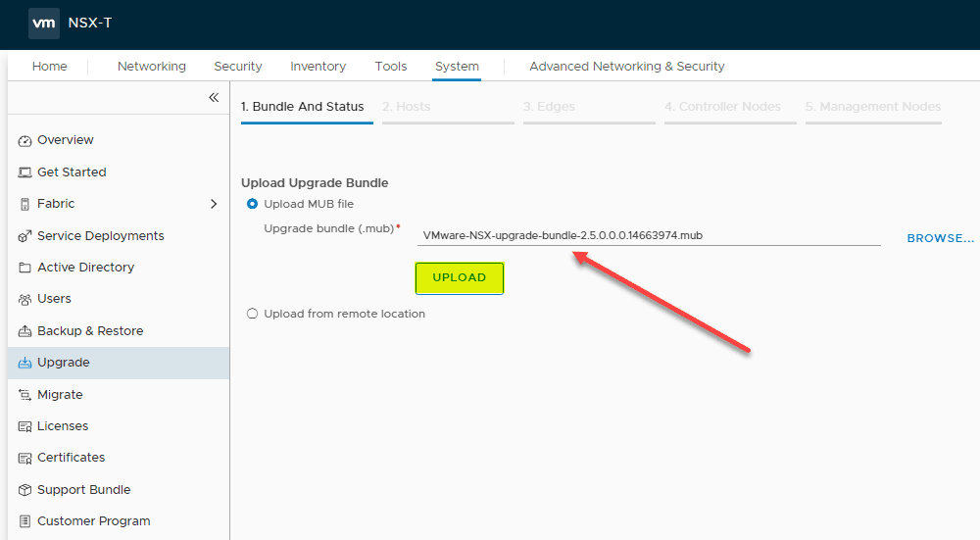Go to the Inventory tab
The height and width of the screenshot is (540, 980).
pos(318,67)
